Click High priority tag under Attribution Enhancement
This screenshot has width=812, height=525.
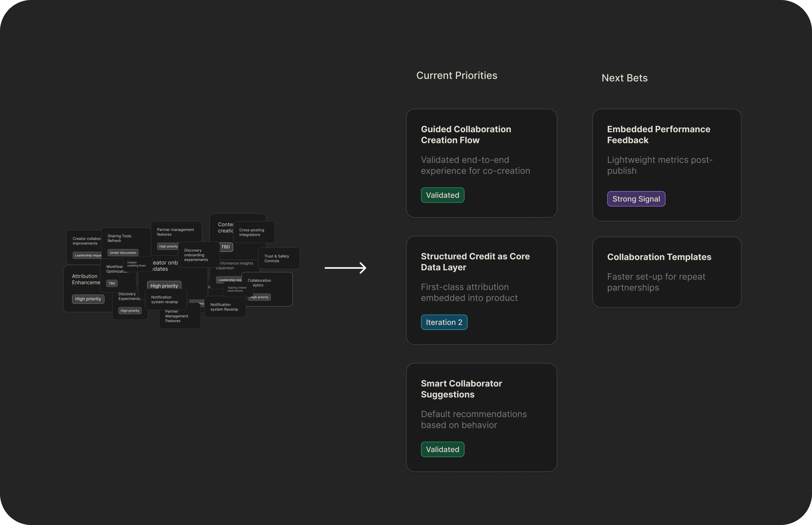pos(88,299)
